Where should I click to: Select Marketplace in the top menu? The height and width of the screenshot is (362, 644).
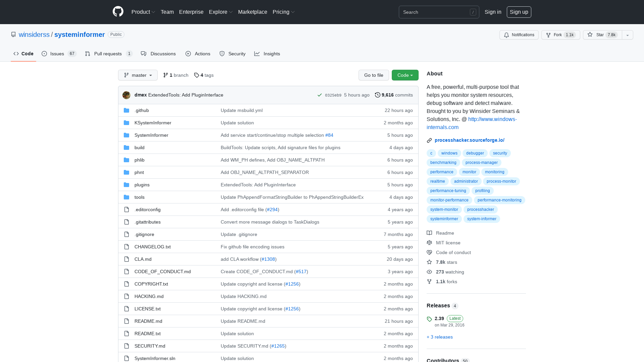[253, 12]
